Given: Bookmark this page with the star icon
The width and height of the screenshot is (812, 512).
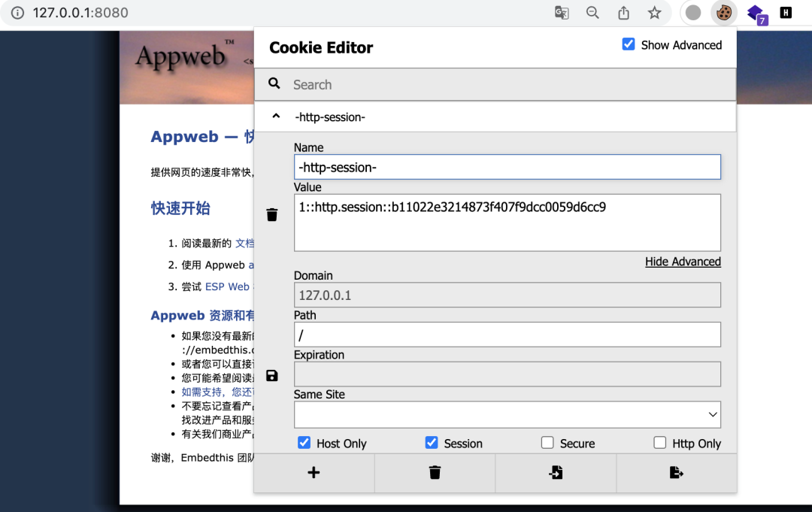Looking at the screenshot, I should (655, 13).
